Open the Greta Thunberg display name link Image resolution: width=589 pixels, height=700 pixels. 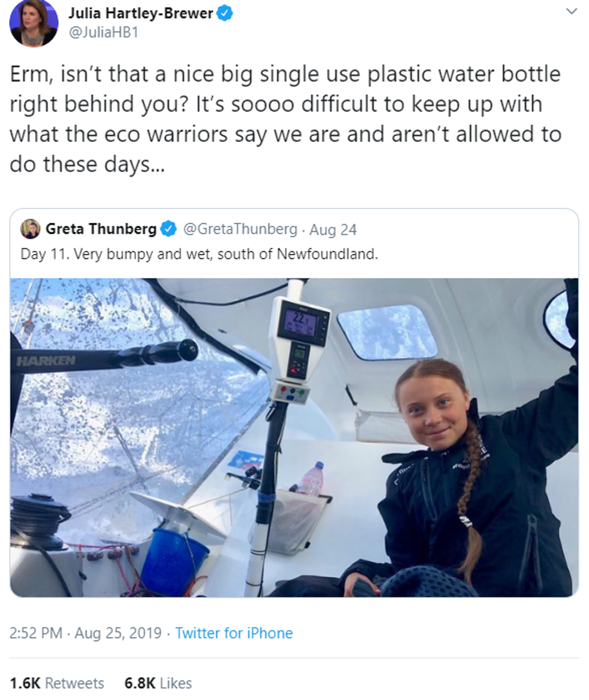(102, 229)
